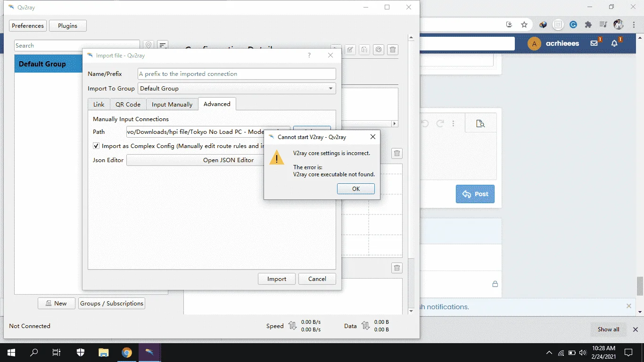Click the preview document icon in the post editor
This screenshot has width=644, height=362.
click(480, 123)
